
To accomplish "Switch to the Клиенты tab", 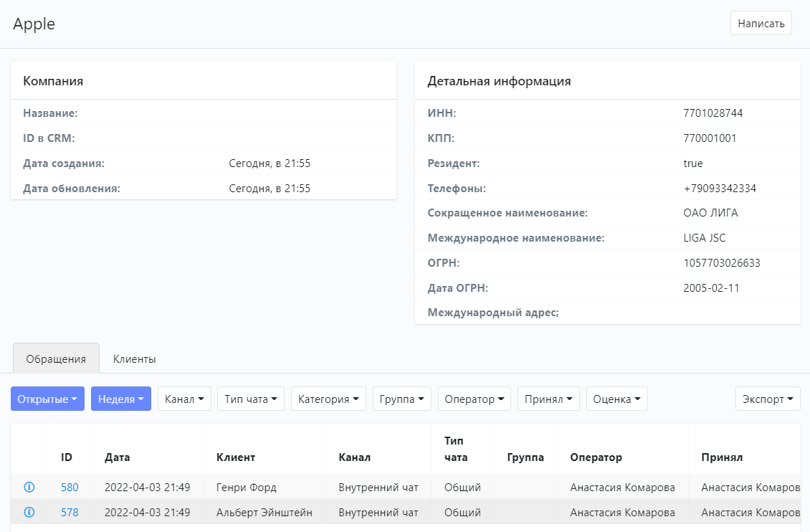I will click(134, 358).
